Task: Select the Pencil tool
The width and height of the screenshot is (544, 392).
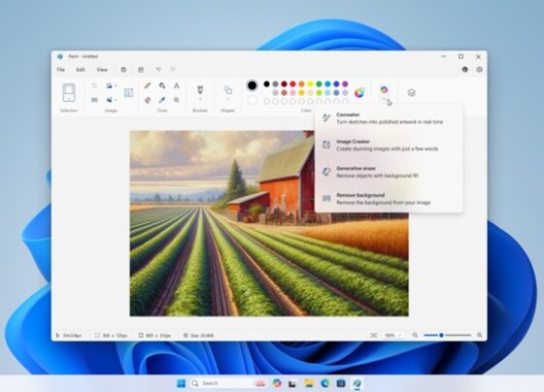Action: (x=148, y=85)
